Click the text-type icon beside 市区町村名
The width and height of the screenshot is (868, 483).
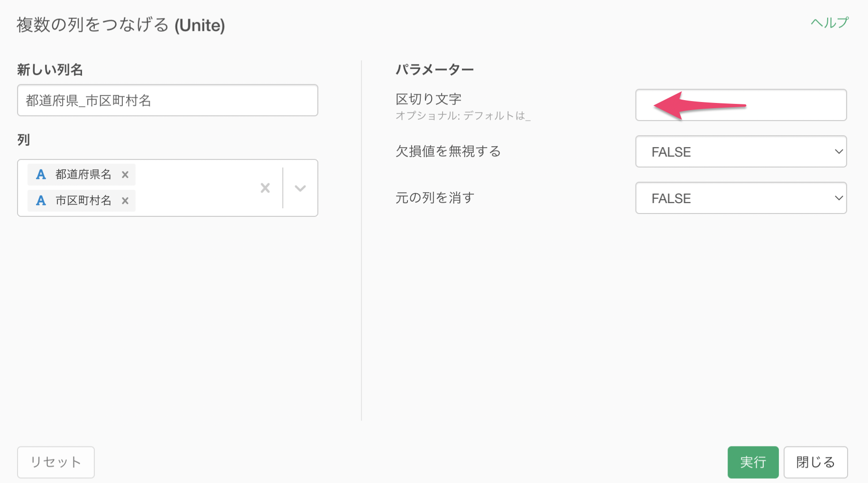click(41, 201)
